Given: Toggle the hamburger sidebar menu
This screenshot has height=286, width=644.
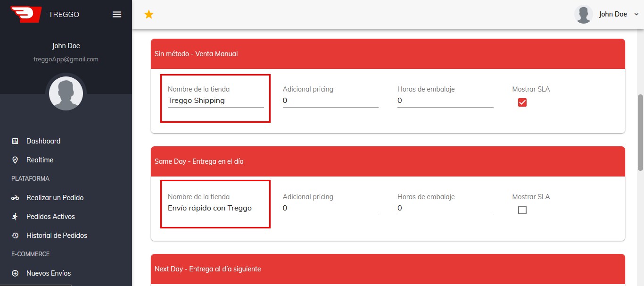Looking at the screenshot, I should click(117, 14).
